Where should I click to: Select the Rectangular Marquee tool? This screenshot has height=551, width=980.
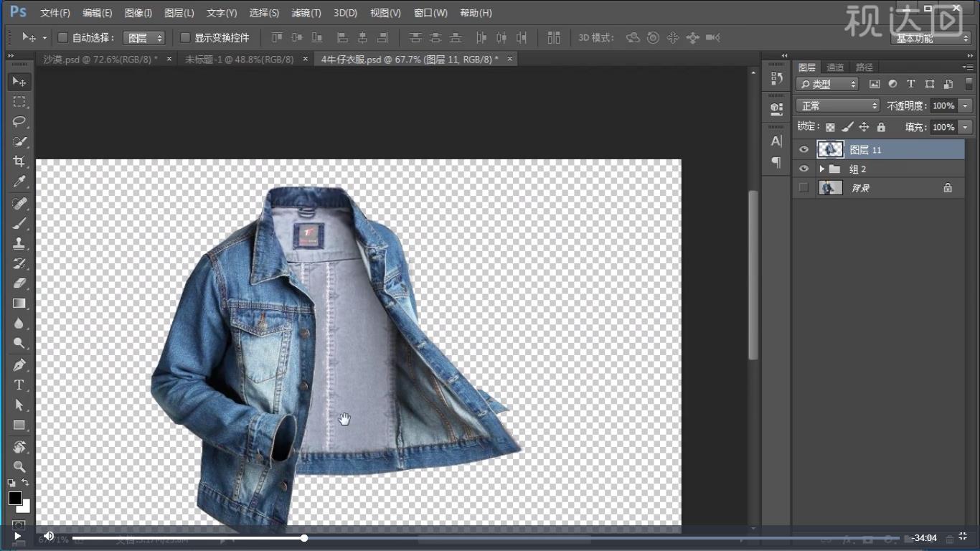[19, 101]
